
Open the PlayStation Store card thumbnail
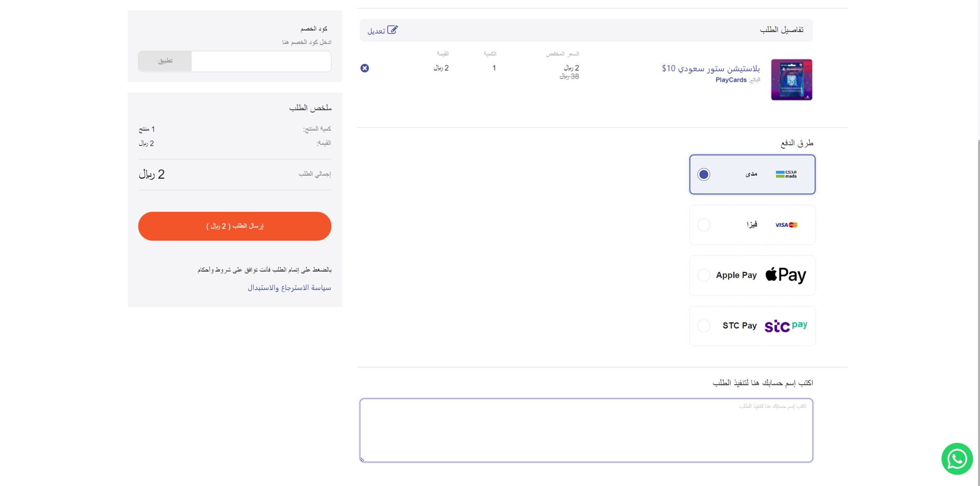[791, 80]
